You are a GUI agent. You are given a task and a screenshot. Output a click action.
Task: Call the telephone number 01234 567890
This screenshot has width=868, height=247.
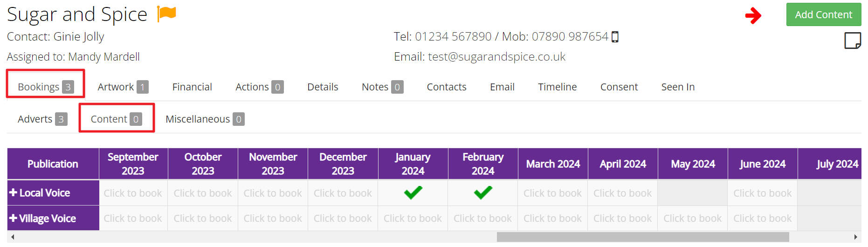point(453,36)
